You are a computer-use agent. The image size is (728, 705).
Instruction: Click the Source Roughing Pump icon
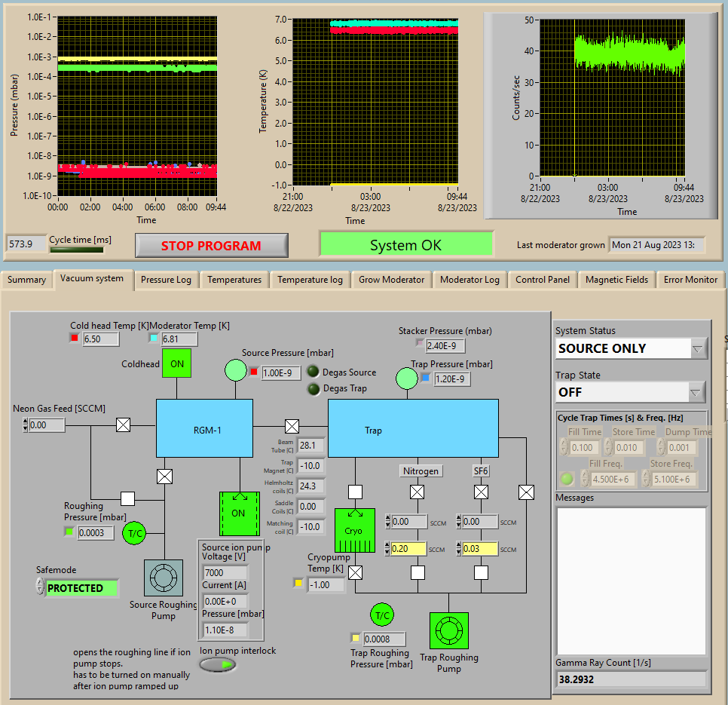pos(164,578)
